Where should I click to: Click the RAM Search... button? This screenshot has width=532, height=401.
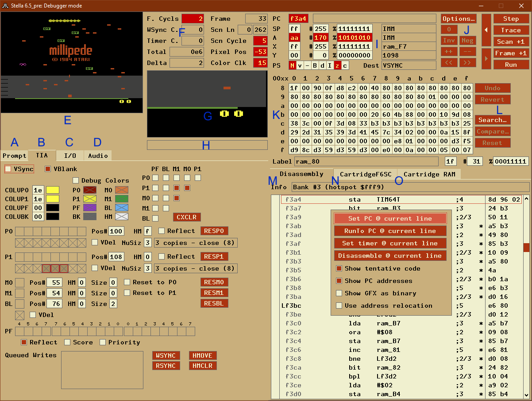point(493,120)
